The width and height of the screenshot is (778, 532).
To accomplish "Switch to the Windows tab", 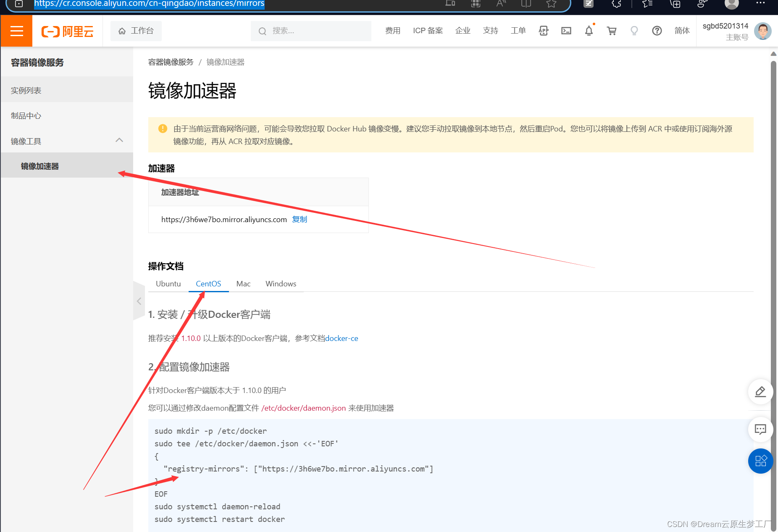I will (x=281, y=283).
